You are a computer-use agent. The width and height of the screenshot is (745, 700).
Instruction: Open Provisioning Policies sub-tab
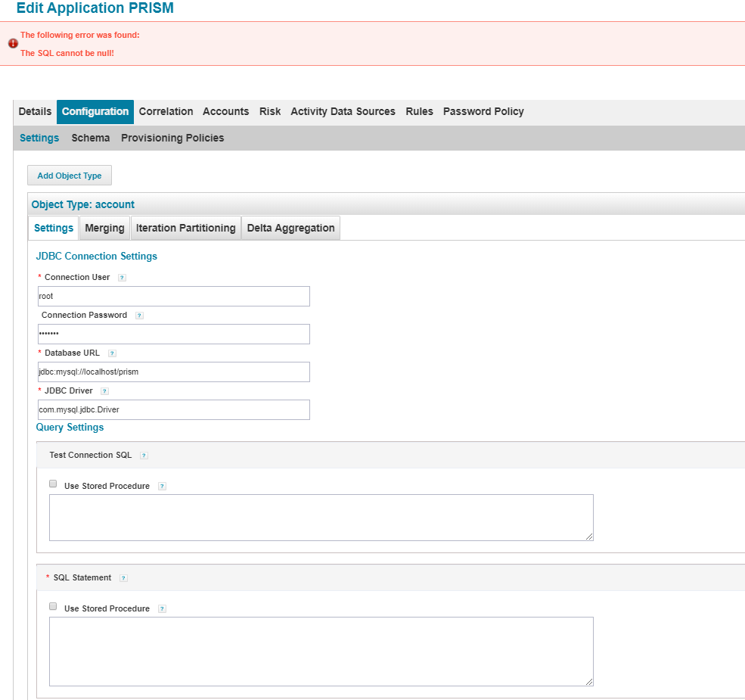coord(172,138)
